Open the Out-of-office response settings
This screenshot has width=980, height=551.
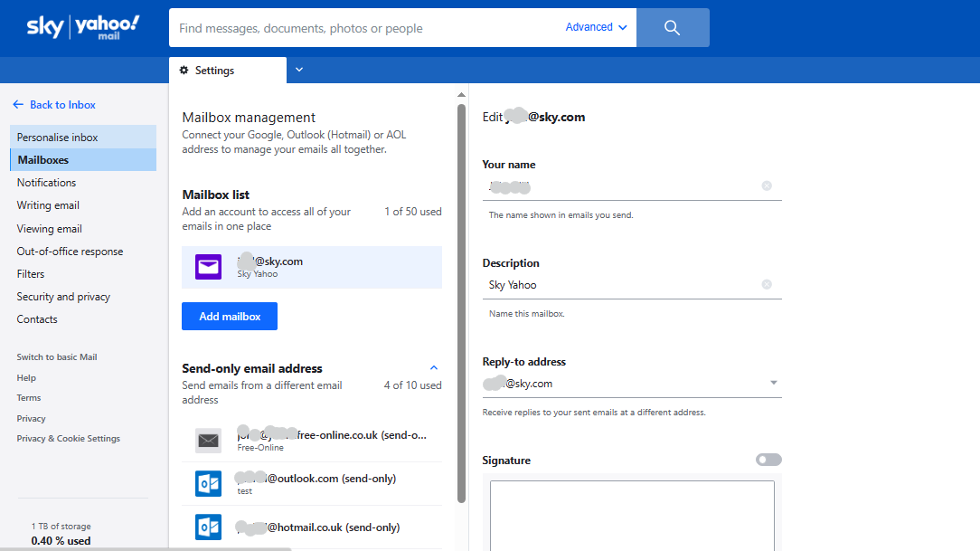[x=71, y=251]
